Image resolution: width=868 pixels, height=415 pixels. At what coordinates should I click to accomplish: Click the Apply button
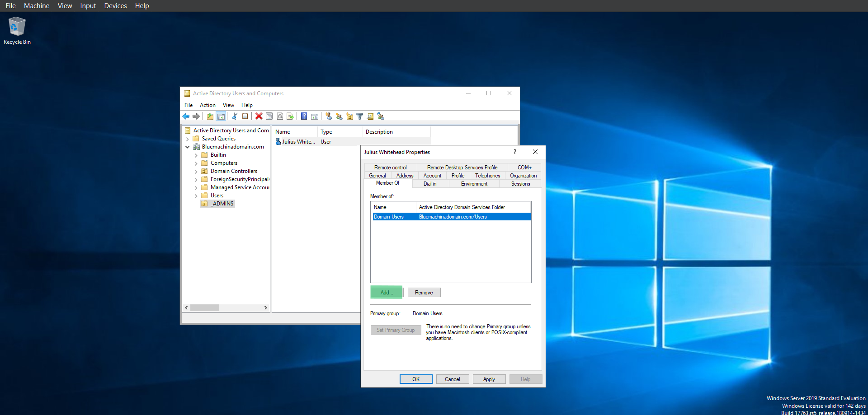[489, 379]
